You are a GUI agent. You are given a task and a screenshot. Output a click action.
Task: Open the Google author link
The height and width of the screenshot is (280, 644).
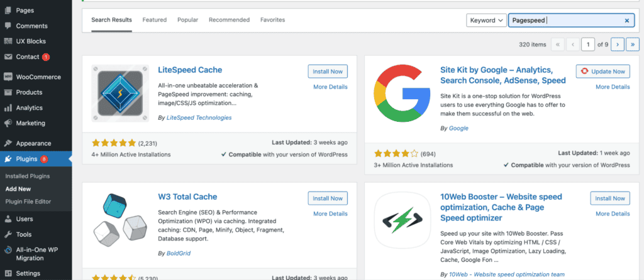click(458, 128)
